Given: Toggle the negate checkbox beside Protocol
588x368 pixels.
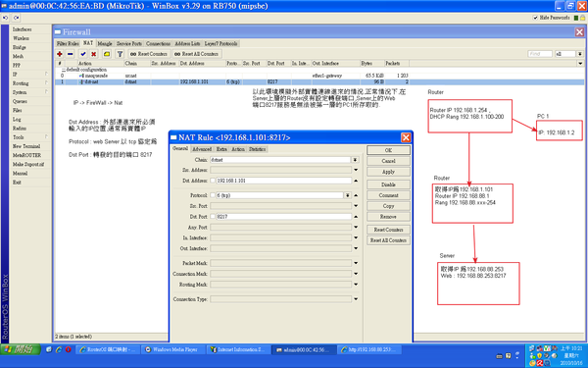Looking at the screenshot, I should click(x=213, y=195).
